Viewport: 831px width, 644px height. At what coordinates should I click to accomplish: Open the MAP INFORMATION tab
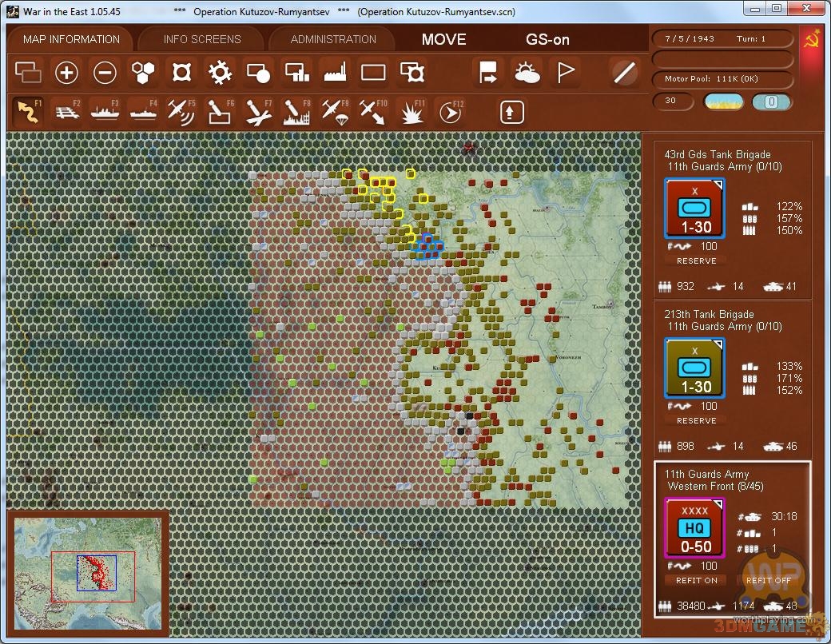pyautogui.click(x=71, y=39)
